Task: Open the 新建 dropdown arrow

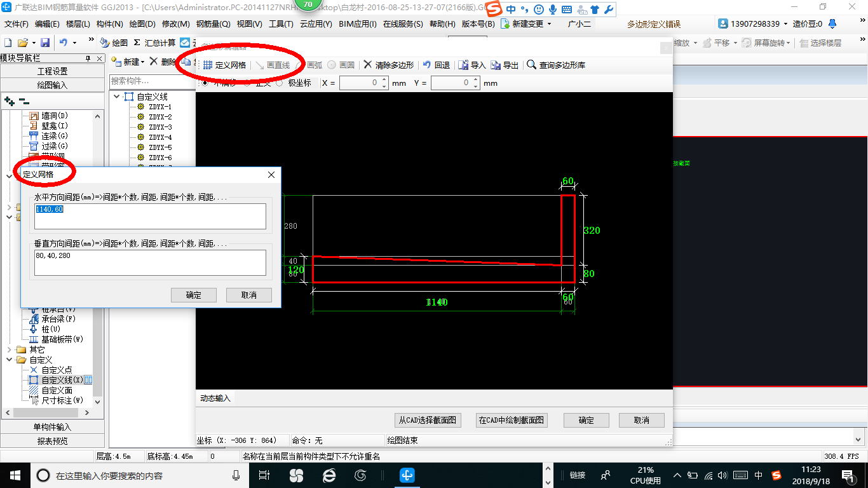Action: point(142,62)
